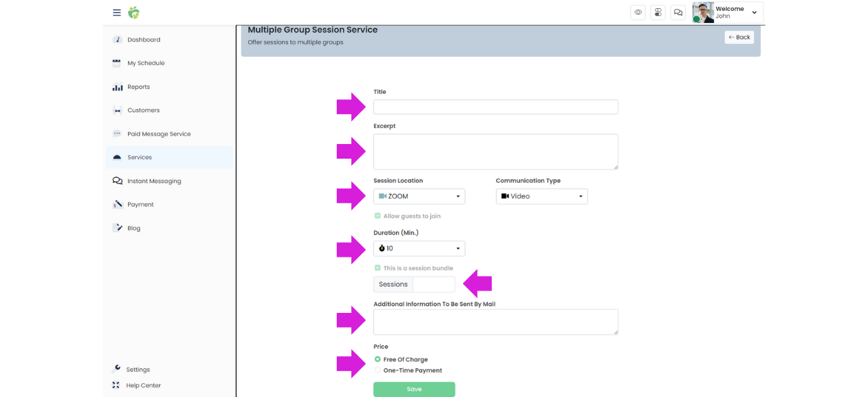Toggle the hamburger menu icon

pos(117,13)
